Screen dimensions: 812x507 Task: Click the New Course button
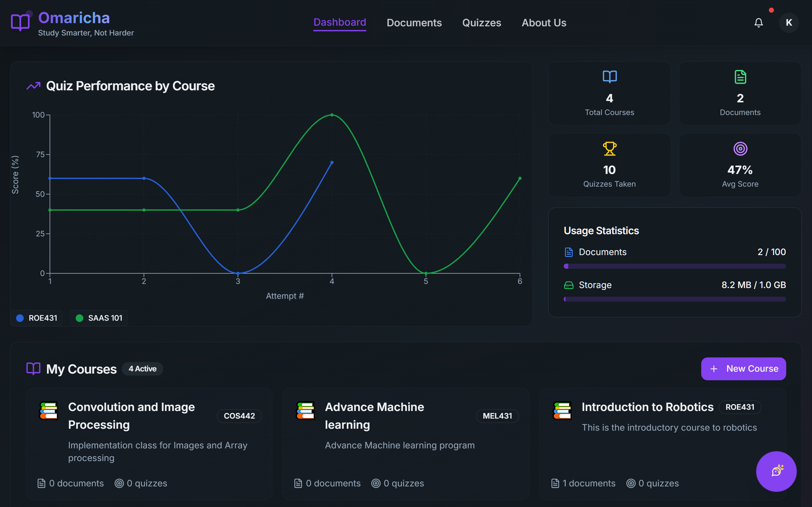click(743, 369)
